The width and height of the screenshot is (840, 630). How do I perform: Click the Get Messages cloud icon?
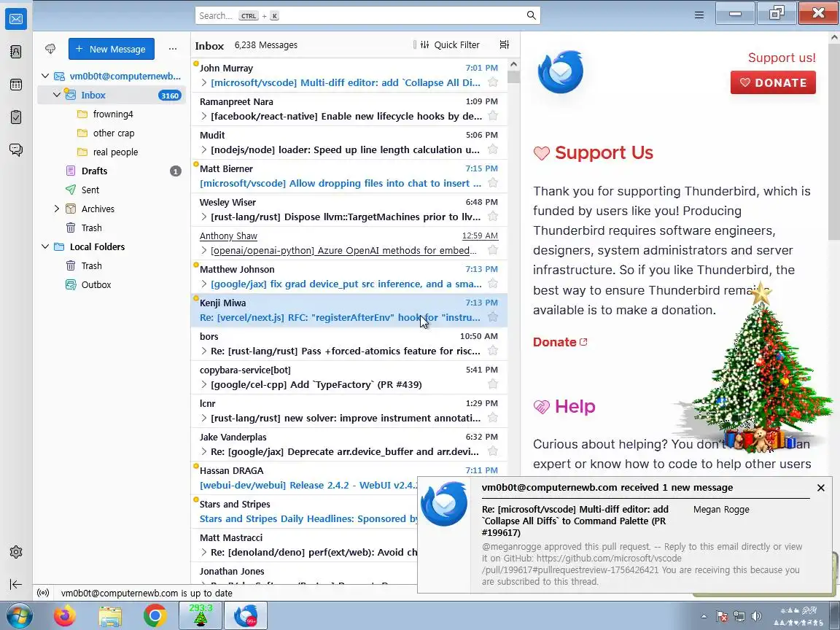(50, 49)
